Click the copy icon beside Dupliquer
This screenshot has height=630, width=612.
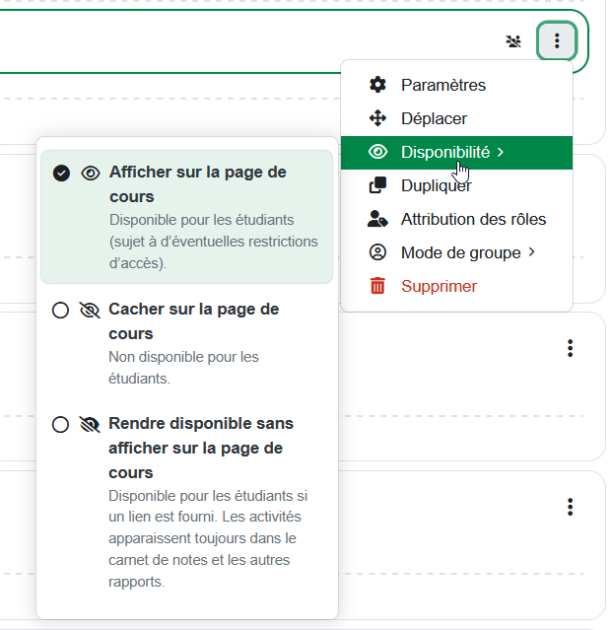377,186
